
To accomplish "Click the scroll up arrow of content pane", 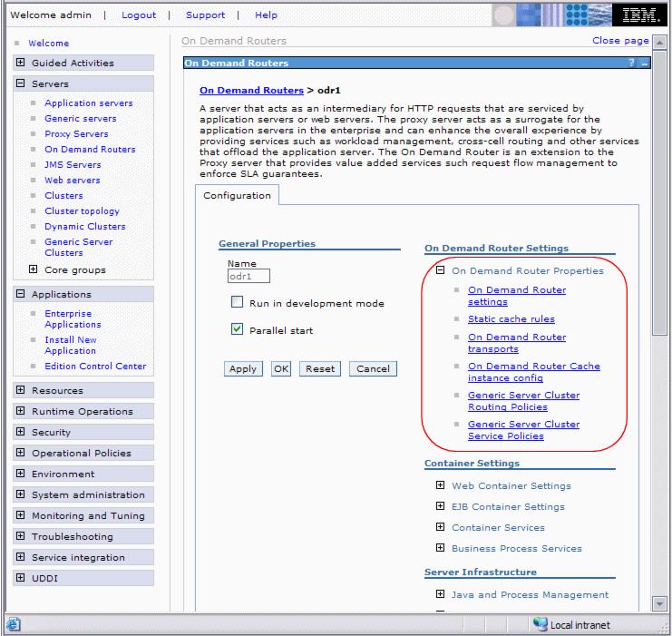I will [658, 42].
